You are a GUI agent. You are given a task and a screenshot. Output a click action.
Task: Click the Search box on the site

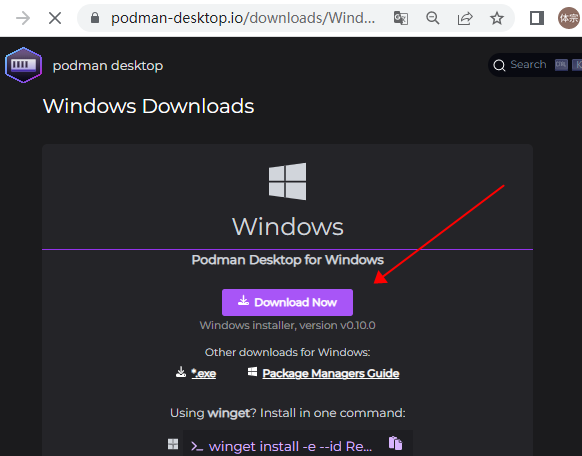pyautogui.click(x=535, y=65)
